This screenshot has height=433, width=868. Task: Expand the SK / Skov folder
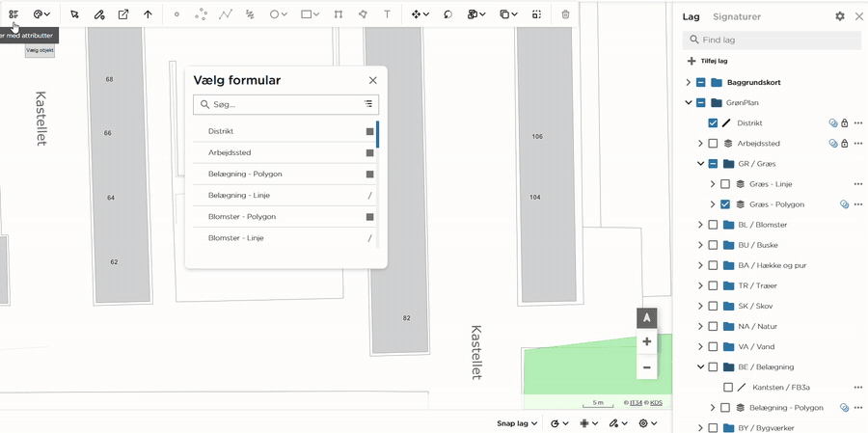pyautogui.click(x=700, y=306)
